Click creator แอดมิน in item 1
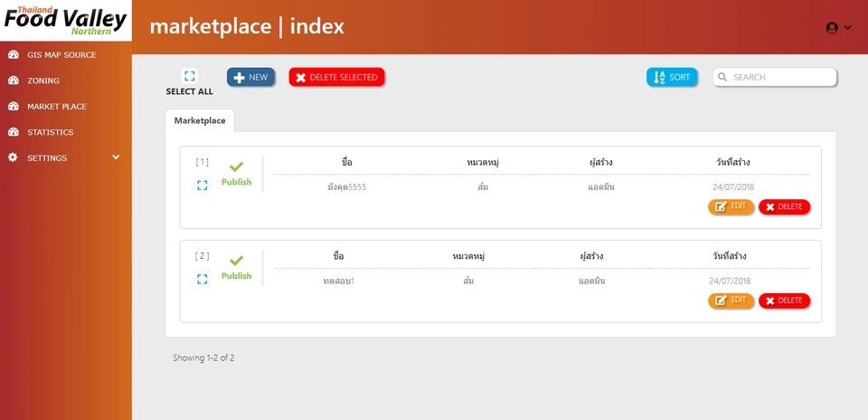 (601, 187)
